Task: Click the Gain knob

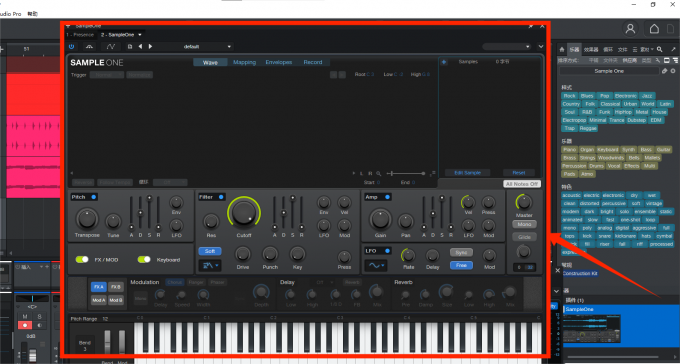Action: pos(380,219)
